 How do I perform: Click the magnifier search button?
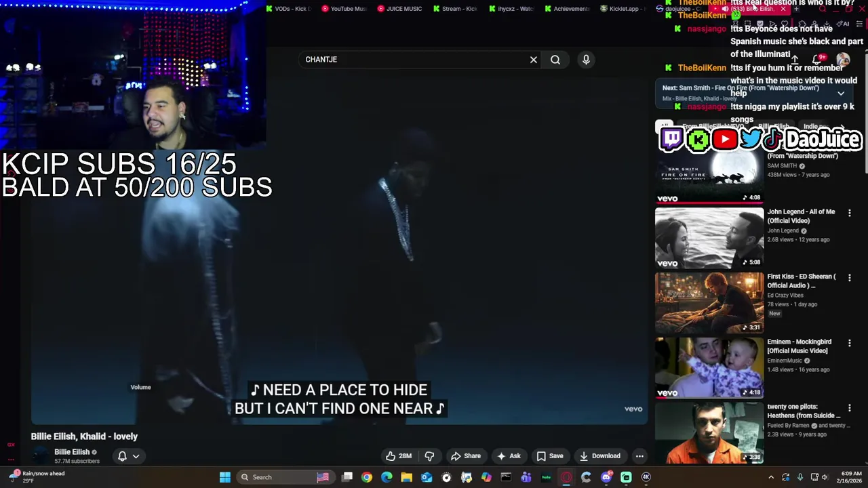click(x=555, y=60)
